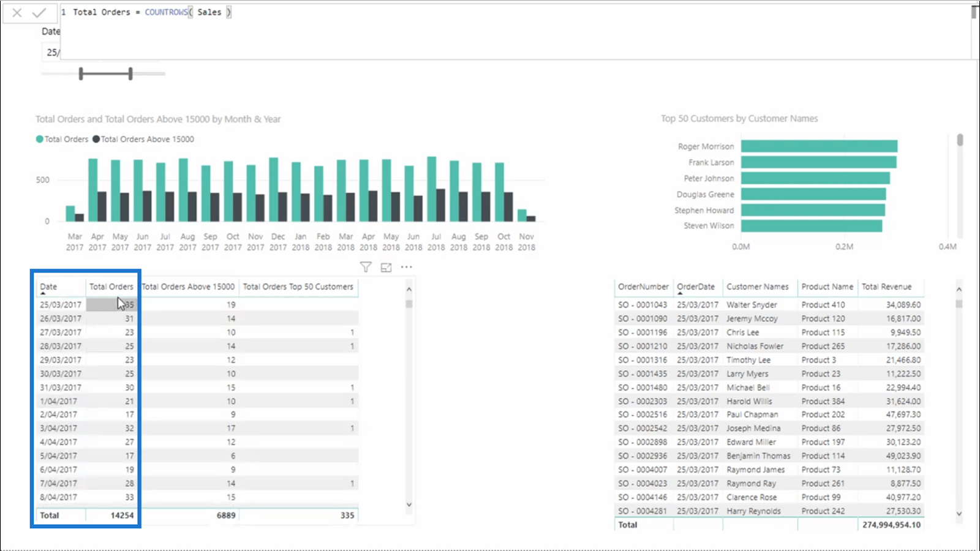
Task: Click the 335 top customers total
Action: coord(347,515)
